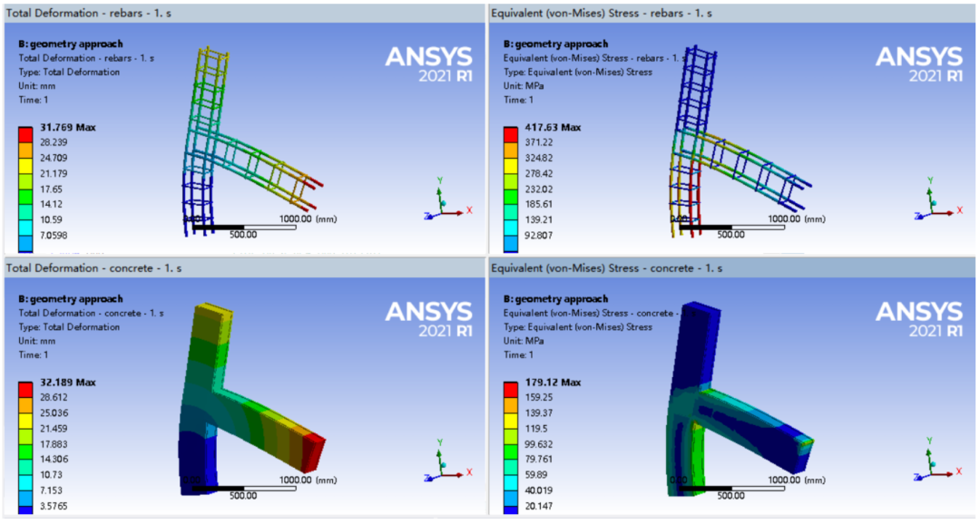Click the '40.019' legend value
980x524 pixels.
point(539,490)
